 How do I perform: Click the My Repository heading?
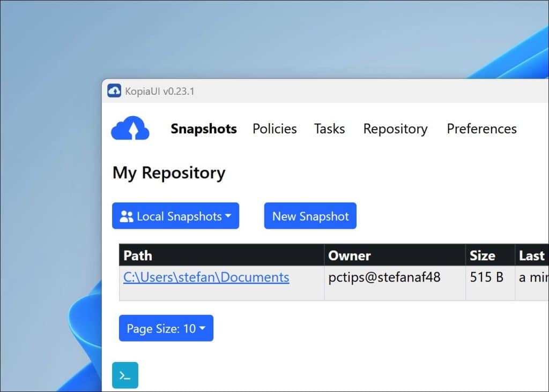pyautogui.click(x=169, y=173)
